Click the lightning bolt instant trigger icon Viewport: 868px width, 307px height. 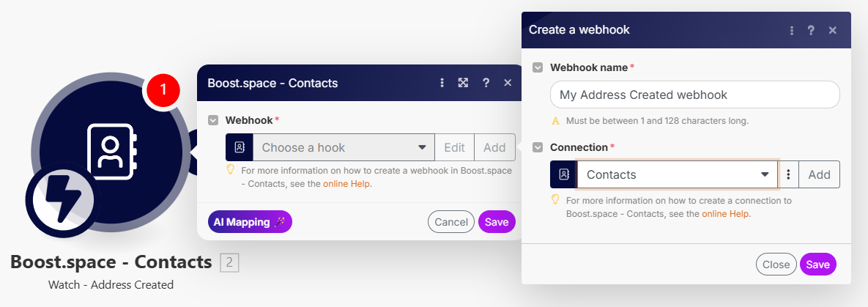pyautogui.click(x=59, y=200)
